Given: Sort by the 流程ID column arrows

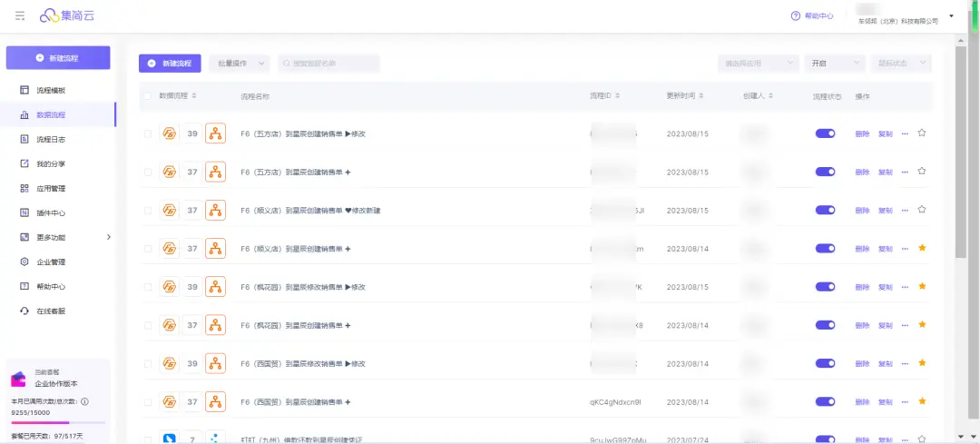Looking at the screenshot, I should coord(618,95).
